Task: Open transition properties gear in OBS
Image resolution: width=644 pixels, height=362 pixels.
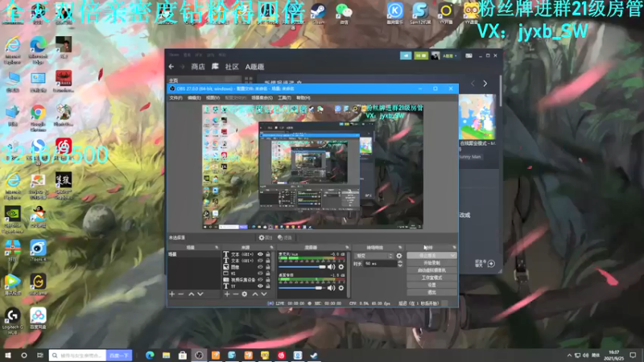Action: (x=398, y=256)
